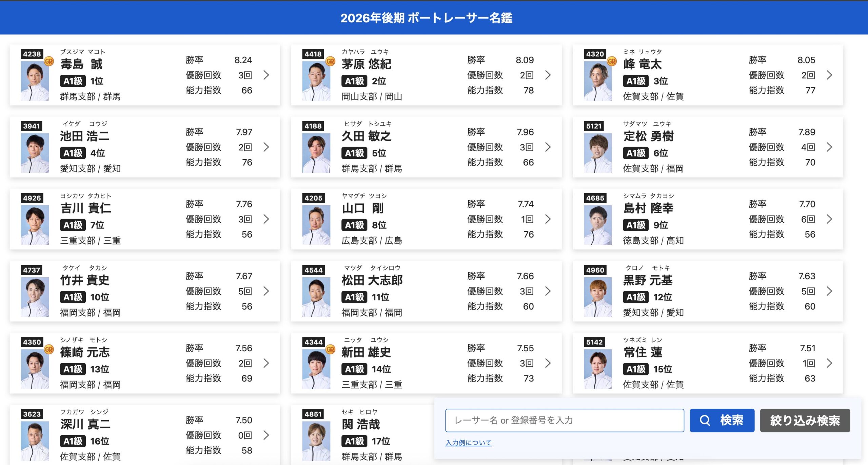This screenshot has height=465, width=868.
Task: Click registration number badge 4238
Action: tap(32, 54)
